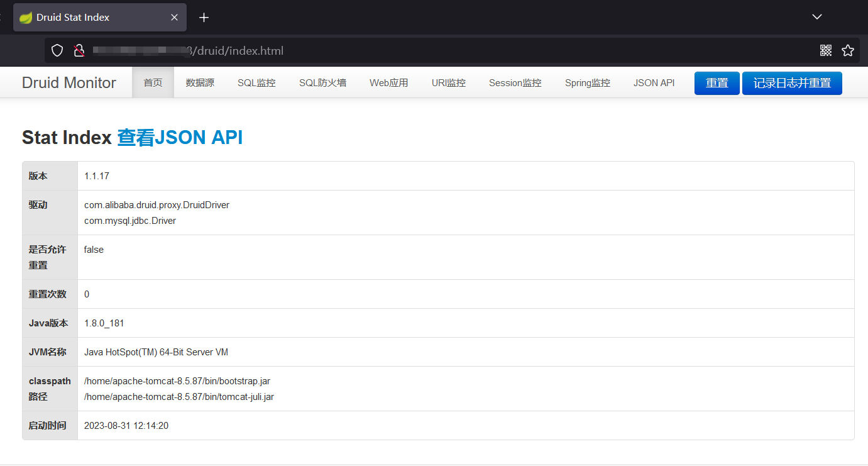
Task: Select the Druid Stat Index browser tab
Action: click(100, 18)
